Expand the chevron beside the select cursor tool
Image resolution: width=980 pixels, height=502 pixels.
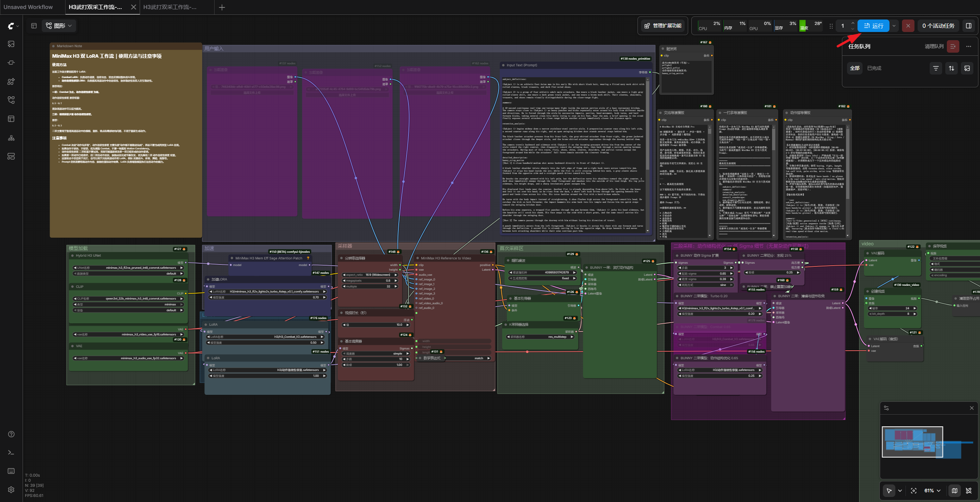coord(900,491)
